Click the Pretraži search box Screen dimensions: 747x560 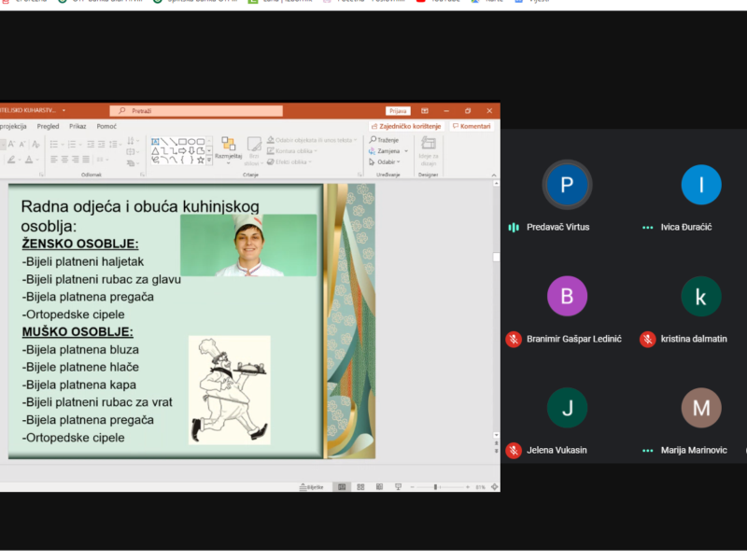pyautogui.click(x=196, y=111)
